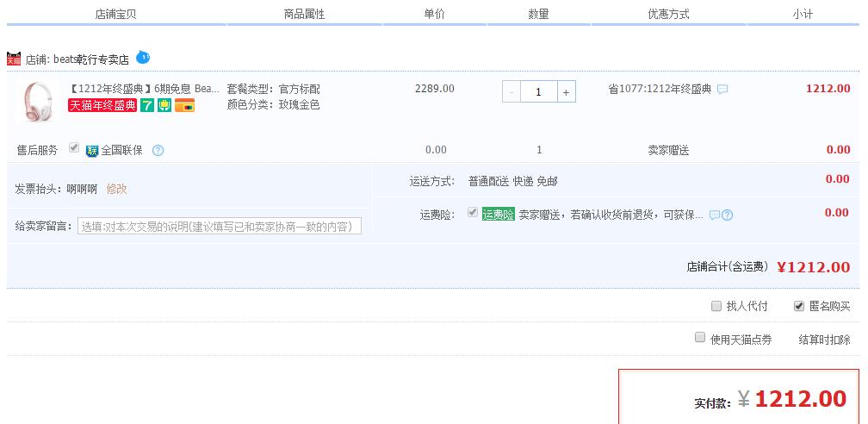Click the 商品属性 column header
The width and height of the screenshot is (868, 424).
(305, 15)
